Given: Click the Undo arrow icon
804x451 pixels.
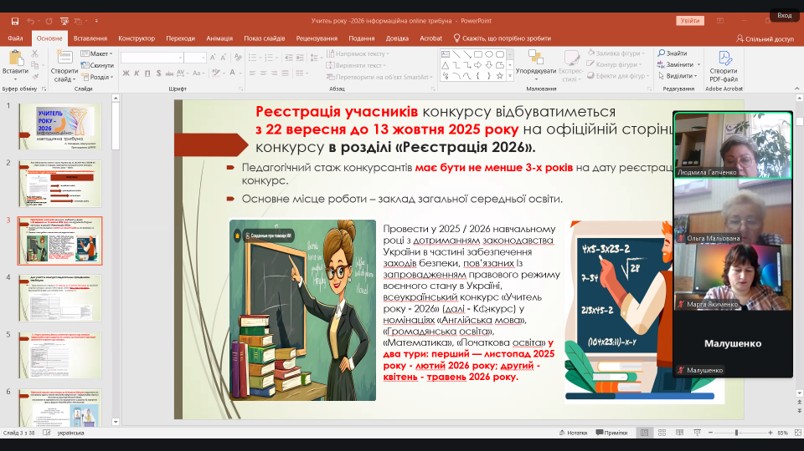Looking at the screenshot, I should [31, 20].
